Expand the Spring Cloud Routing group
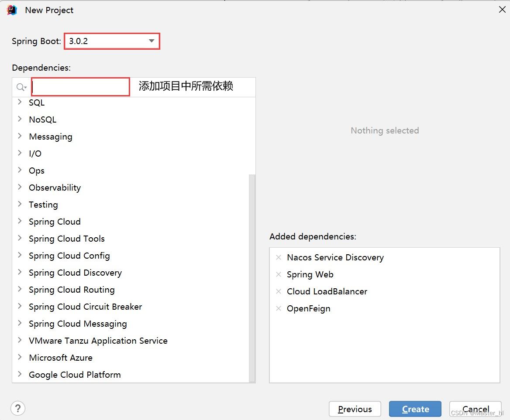This screenshot has width=510, height=420. tap(20, 290)
